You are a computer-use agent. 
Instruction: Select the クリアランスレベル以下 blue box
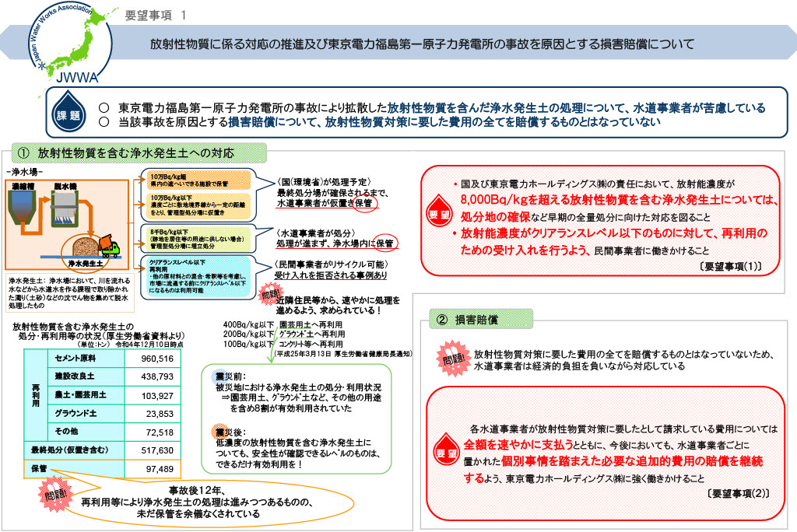pos(200,276)
